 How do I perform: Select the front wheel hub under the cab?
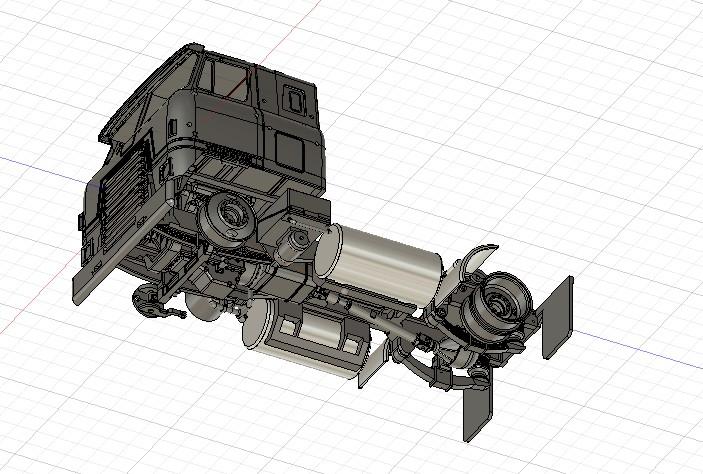point(229,219)
